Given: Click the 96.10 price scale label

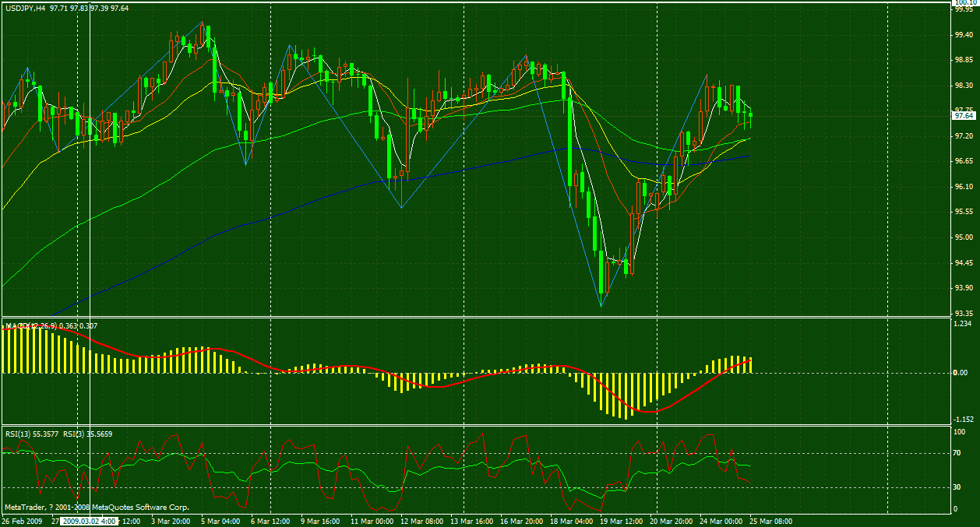Looking at the screenshot, I should click(x=964, y=187).
